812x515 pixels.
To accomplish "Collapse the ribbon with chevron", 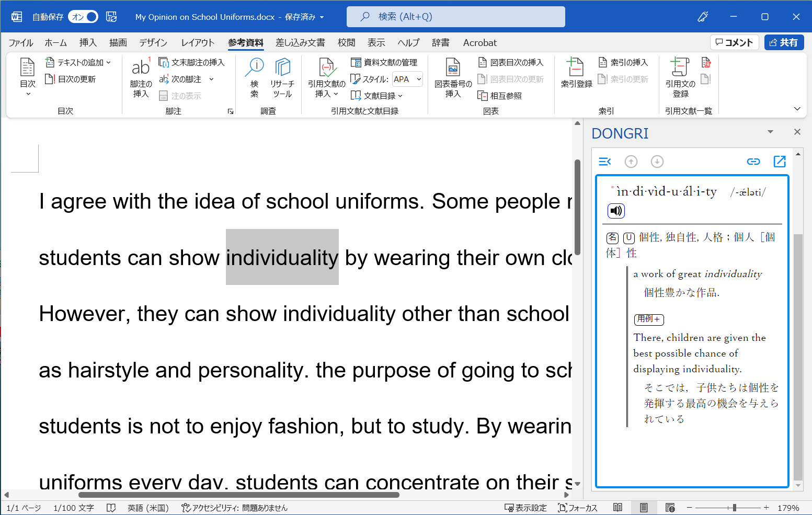I will pos(797,109).
